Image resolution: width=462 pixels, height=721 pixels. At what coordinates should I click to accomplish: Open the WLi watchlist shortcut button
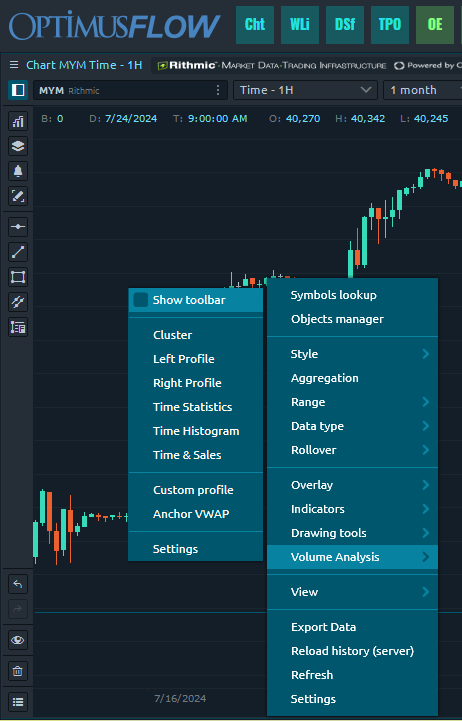pos(300,25)
